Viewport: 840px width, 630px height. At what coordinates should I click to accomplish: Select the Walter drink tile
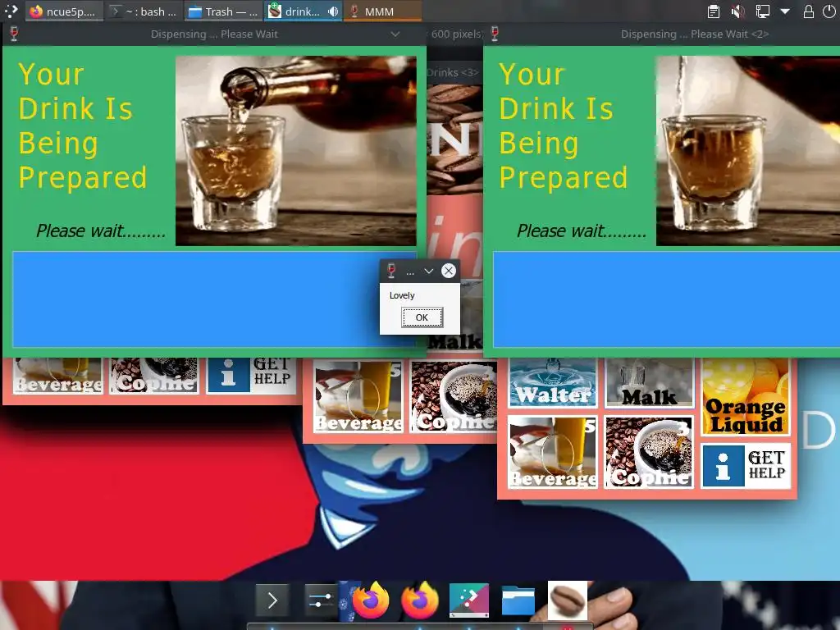(x=552, y=383)
